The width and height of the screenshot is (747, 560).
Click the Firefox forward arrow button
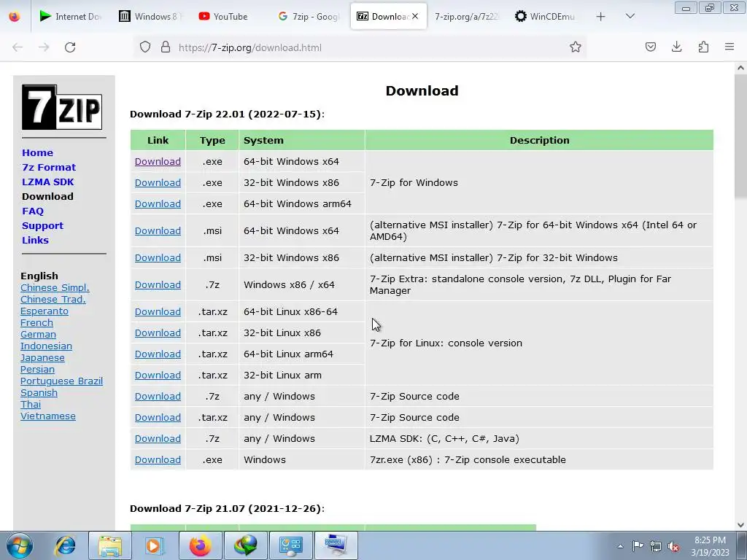point(44,47)
